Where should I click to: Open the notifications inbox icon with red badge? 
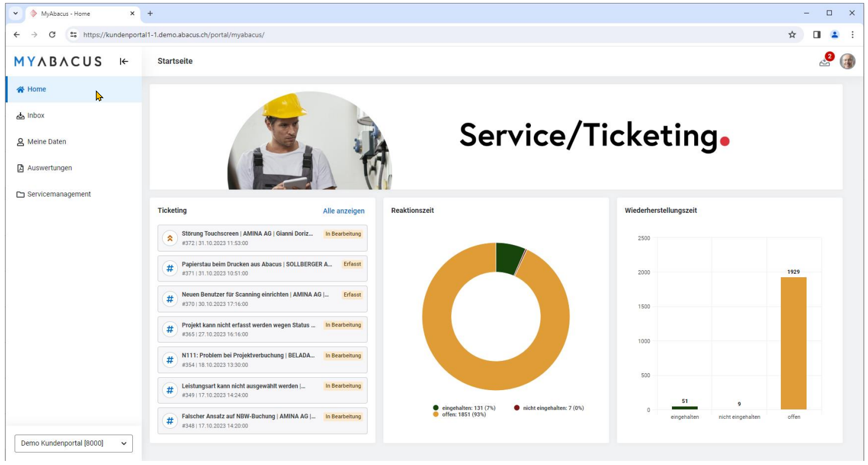point(825,61)
